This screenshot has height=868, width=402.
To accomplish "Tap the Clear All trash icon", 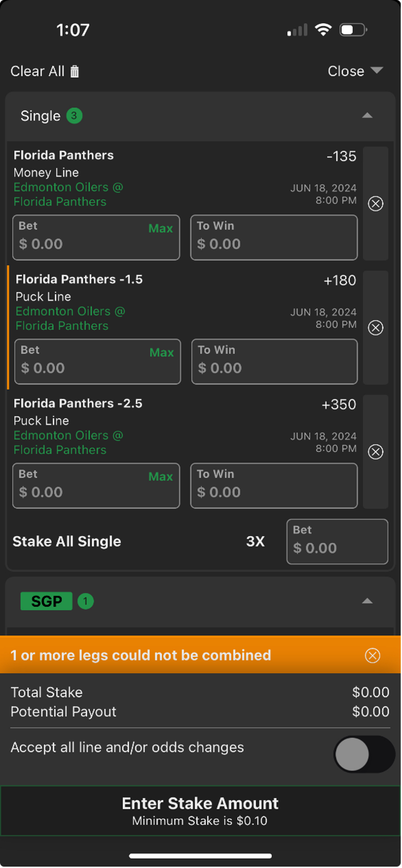I will coord(75,71).
